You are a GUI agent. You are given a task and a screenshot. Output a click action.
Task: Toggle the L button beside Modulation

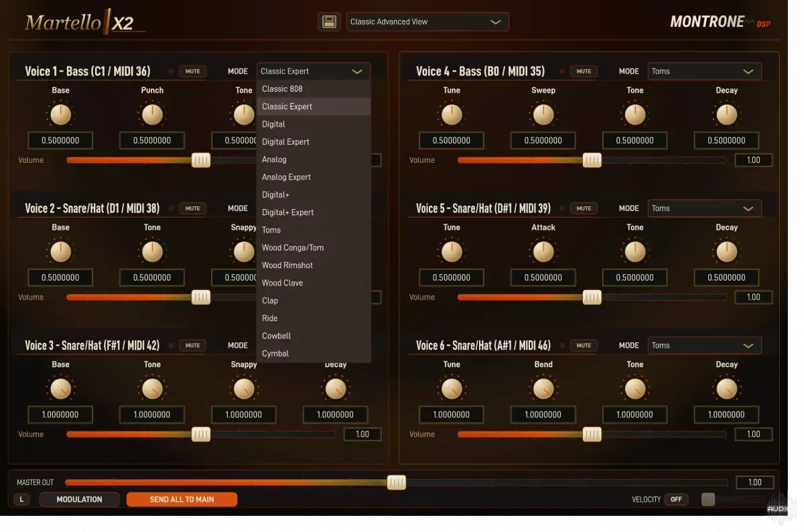coord(21,499)
